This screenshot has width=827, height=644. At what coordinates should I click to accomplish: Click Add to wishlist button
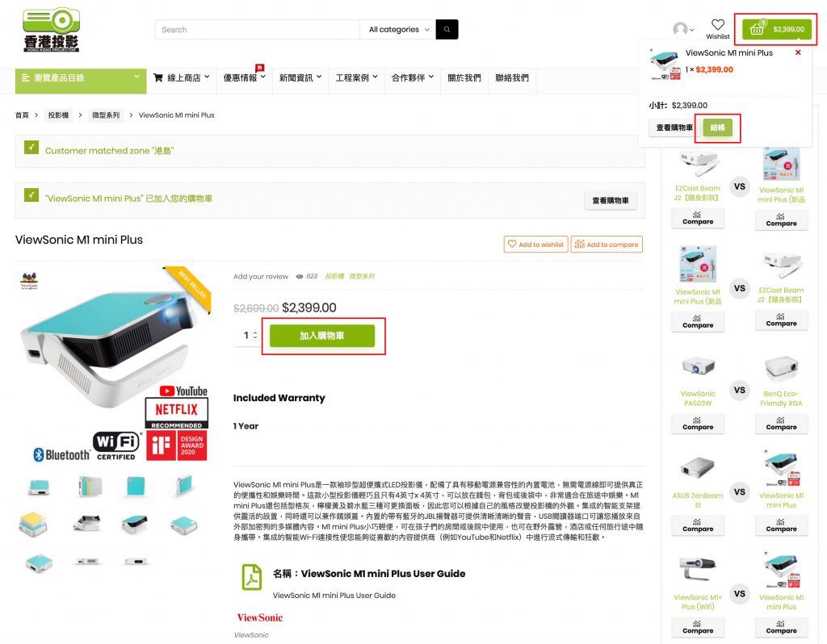[x=536, y=245]
